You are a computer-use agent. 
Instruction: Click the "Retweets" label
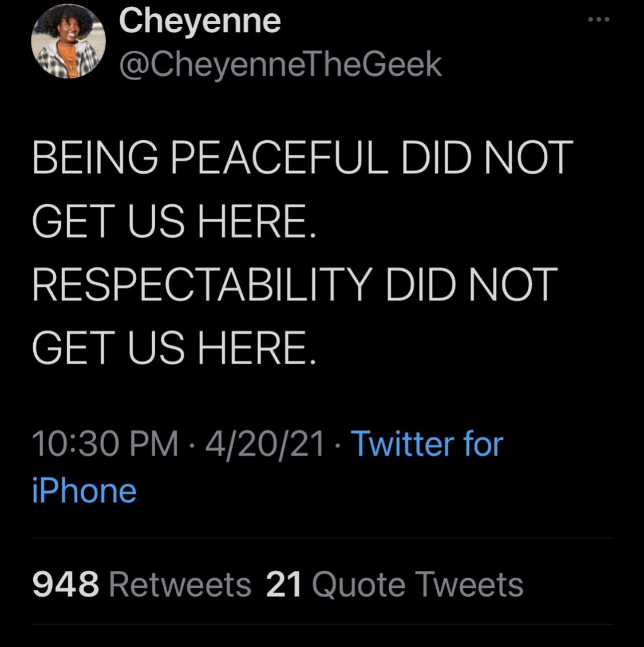tap(180, 585)
